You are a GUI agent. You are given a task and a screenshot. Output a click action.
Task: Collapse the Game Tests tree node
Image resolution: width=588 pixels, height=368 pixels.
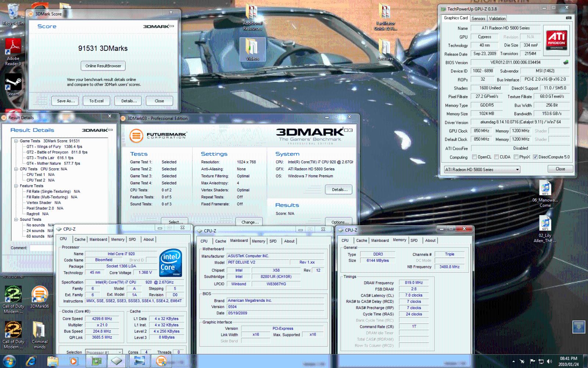pyautogui.click(x=16, y=141)
